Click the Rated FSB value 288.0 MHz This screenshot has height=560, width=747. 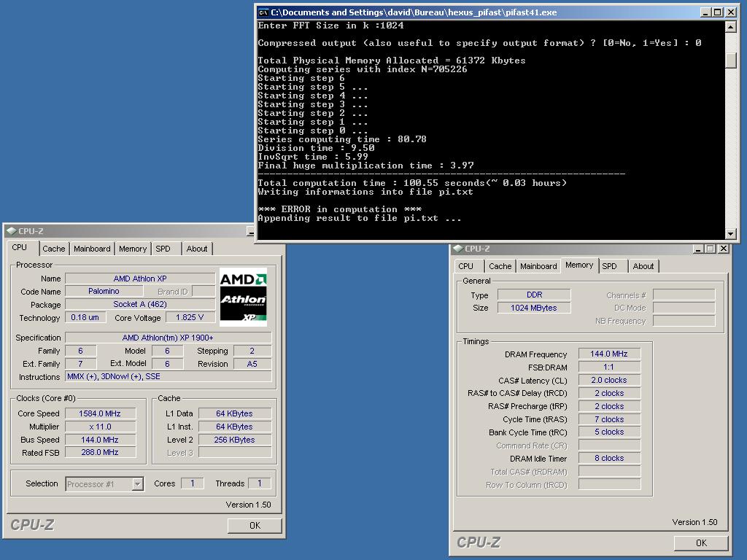[x=100, y=452]
